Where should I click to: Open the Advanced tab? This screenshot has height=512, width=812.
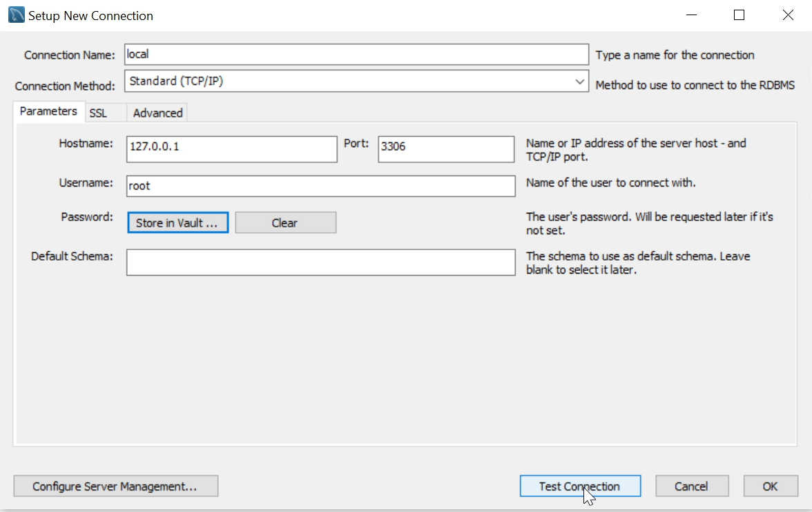pos(157,113)
